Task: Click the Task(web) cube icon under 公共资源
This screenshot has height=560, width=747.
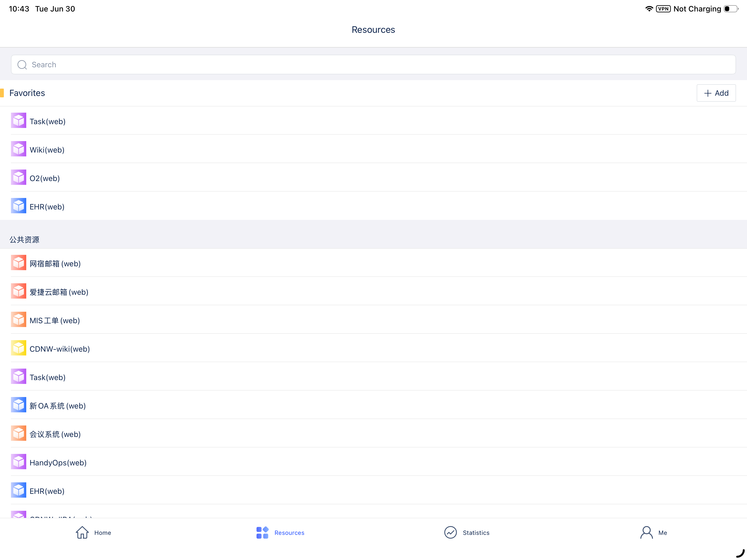Action: point(19,376)
